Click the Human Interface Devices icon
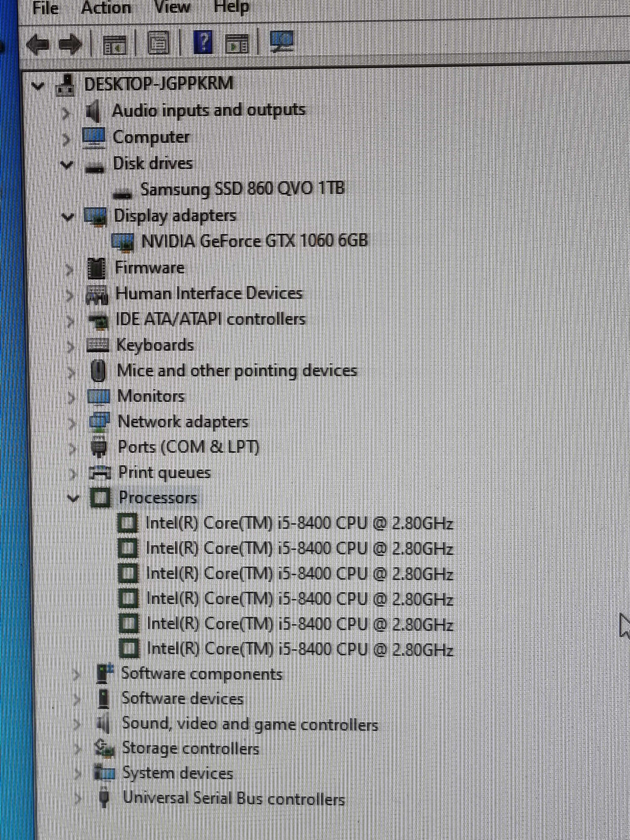This screenshot has width=630, height=840. tap(97, 295)
